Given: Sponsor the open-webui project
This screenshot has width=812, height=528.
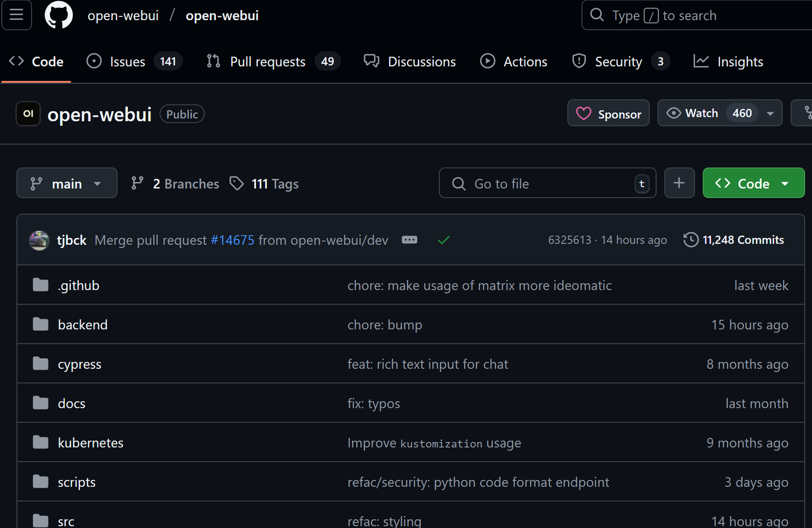Looking at the screenshot, I should 608,113.
